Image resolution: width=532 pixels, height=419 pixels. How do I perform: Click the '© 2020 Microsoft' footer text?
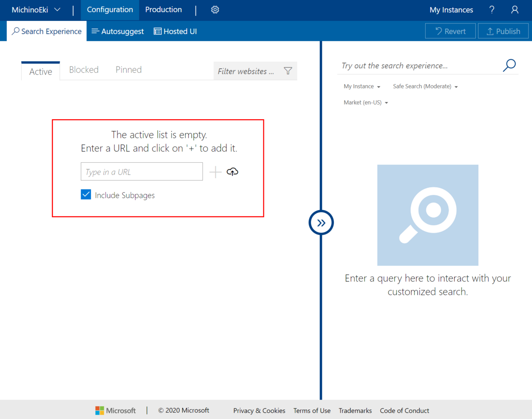click(184, 411)
